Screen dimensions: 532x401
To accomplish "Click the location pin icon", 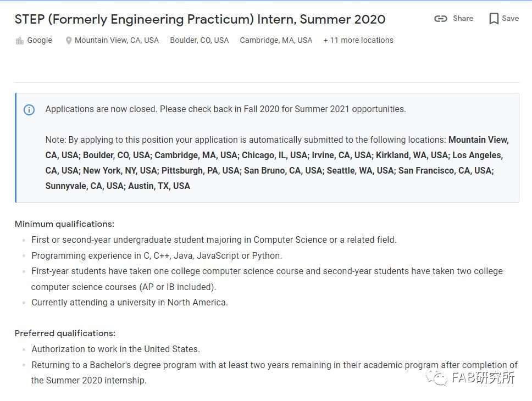I will [x=69, y=41].
